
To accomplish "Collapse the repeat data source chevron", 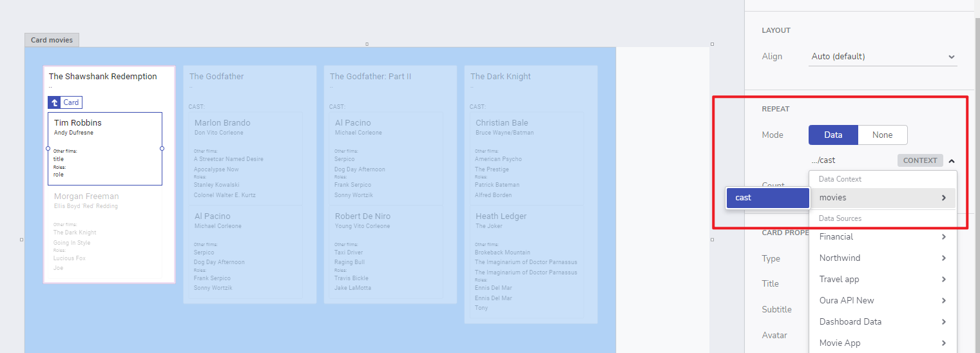I will 952,160.
